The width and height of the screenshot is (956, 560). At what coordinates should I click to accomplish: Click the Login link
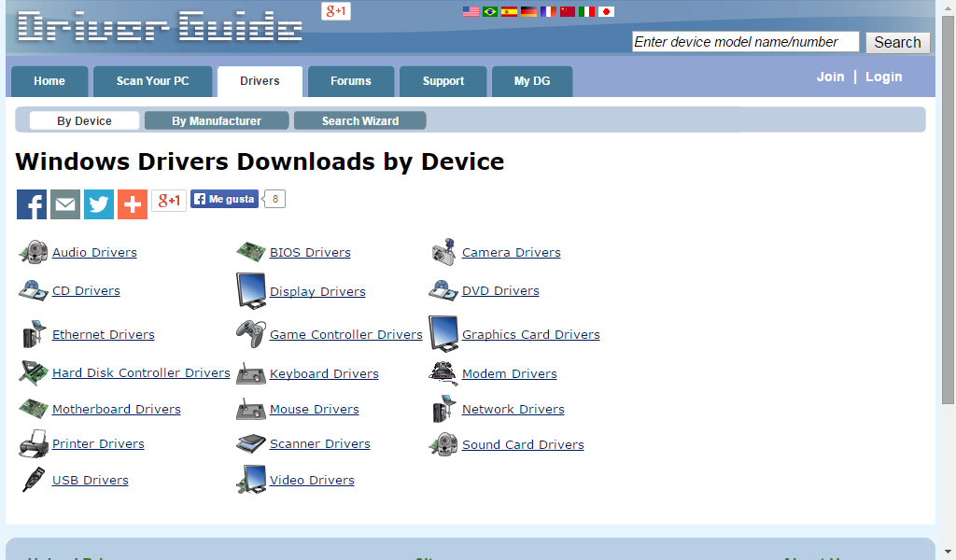tap(883, 77)
